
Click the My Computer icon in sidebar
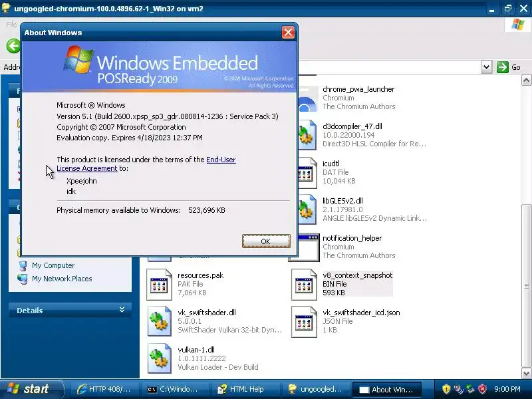point(23,265)
